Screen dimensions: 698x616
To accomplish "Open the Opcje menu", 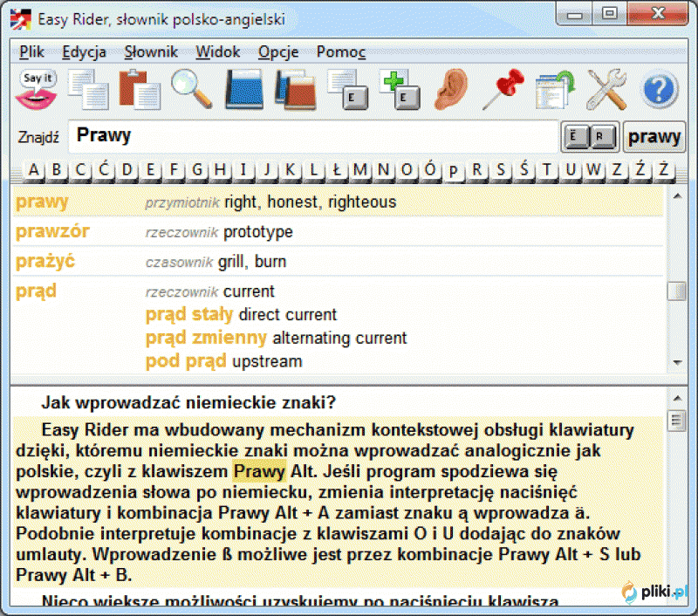I will click(x=278, y=52).
